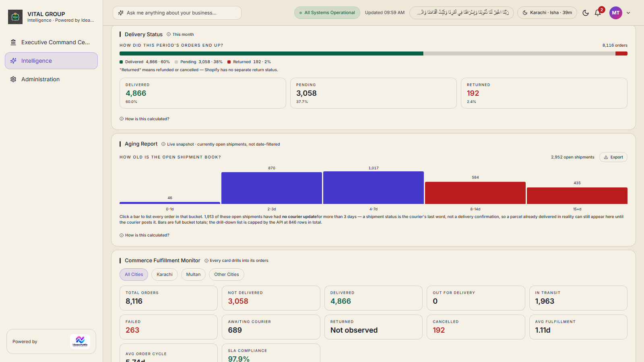Expand Delivery Status How is this calculated

(144, 119)
